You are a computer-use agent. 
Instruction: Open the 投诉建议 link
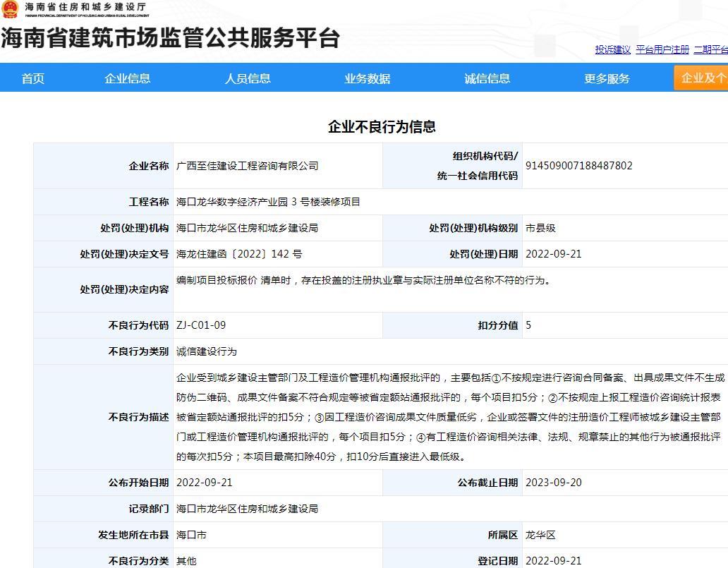click(613, 49)
